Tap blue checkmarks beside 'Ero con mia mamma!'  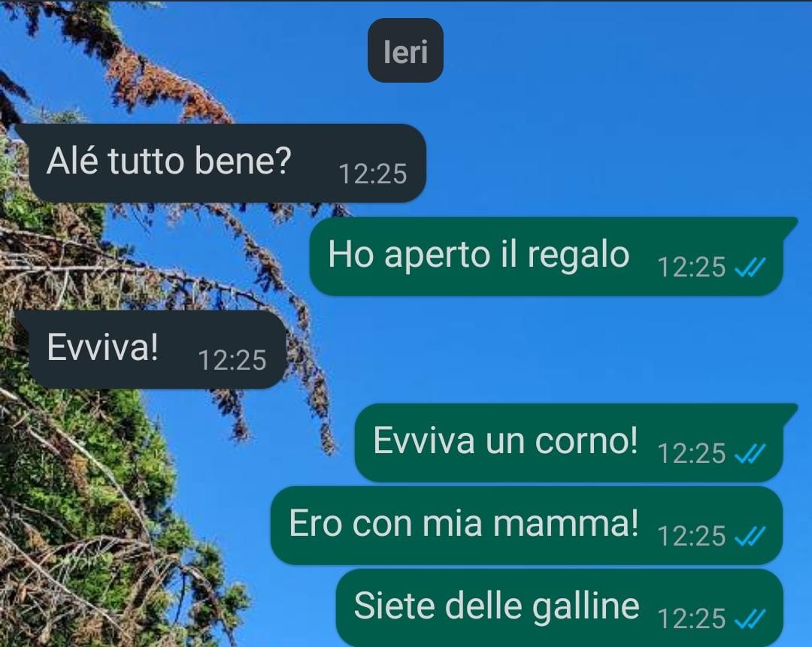[x=750, y=537]
